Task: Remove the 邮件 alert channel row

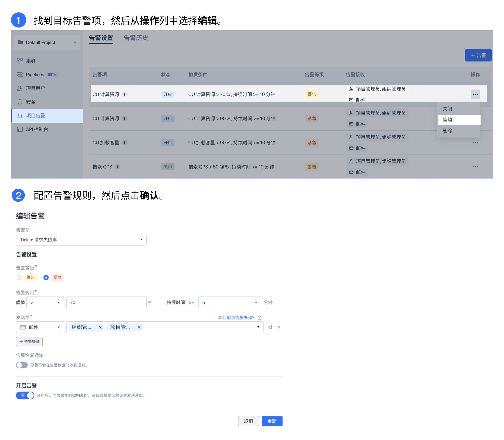Action: click(279, 327)
